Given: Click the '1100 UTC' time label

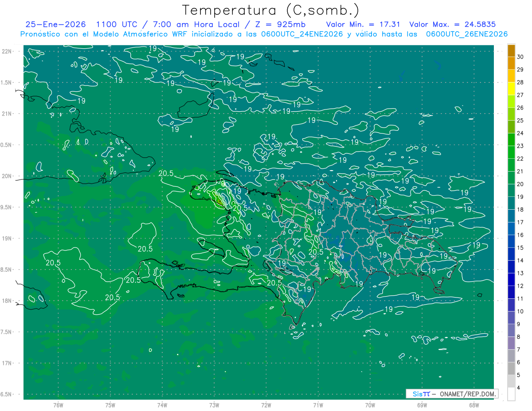Looking at the screenshot, I should (117, 24).
